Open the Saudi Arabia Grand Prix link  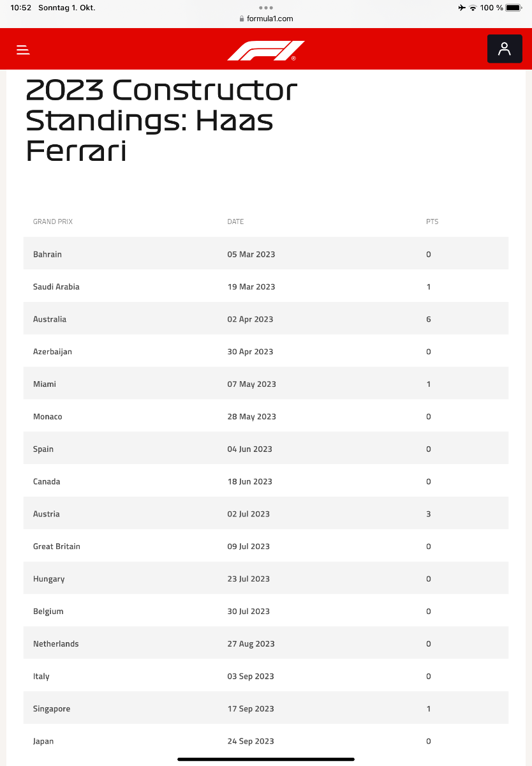point(56,287)
